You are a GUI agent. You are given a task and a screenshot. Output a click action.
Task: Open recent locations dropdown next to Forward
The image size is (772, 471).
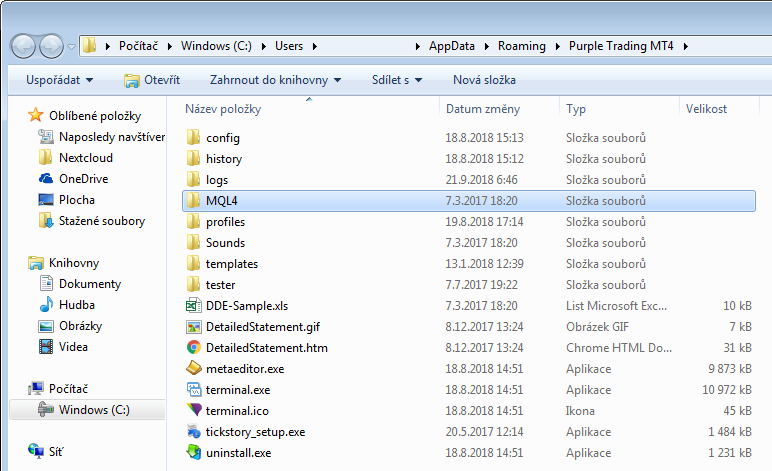coord(71,47)
